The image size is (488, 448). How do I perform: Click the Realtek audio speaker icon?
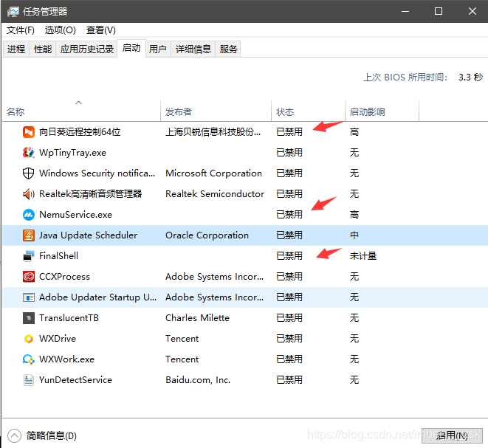[29, 194]
